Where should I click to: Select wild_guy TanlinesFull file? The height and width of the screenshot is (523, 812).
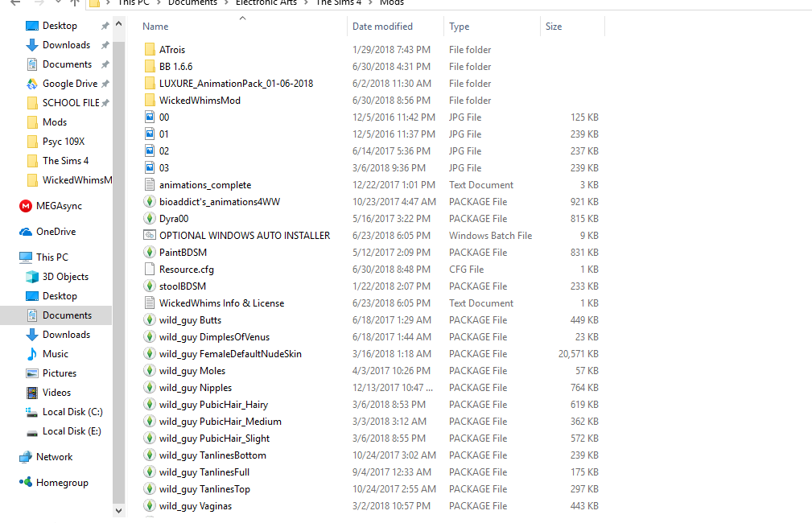(204, 472)
